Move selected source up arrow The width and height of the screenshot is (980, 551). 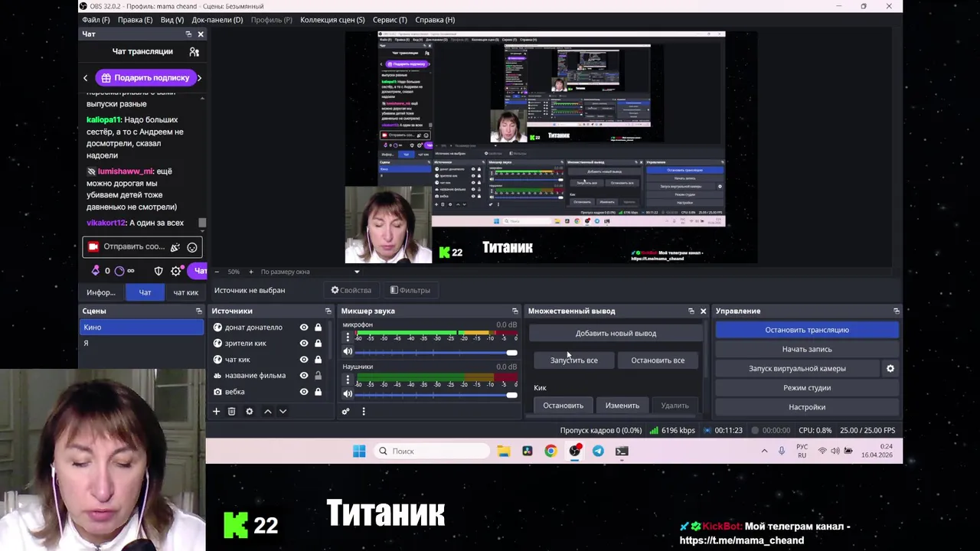click(x=267, y=412)
